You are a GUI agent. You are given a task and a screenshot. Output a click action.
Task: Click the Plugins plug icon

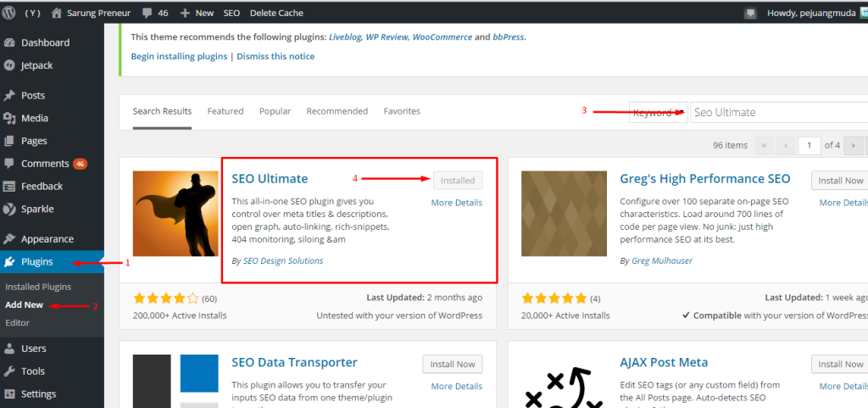coord(8,262)
